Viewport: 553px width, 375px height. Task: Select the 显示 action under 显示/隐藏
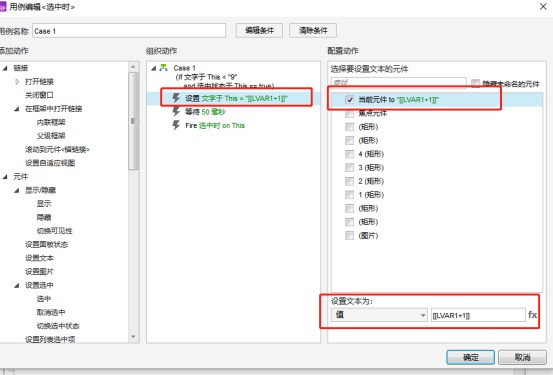pyautogui.click(x=44, y=204)
